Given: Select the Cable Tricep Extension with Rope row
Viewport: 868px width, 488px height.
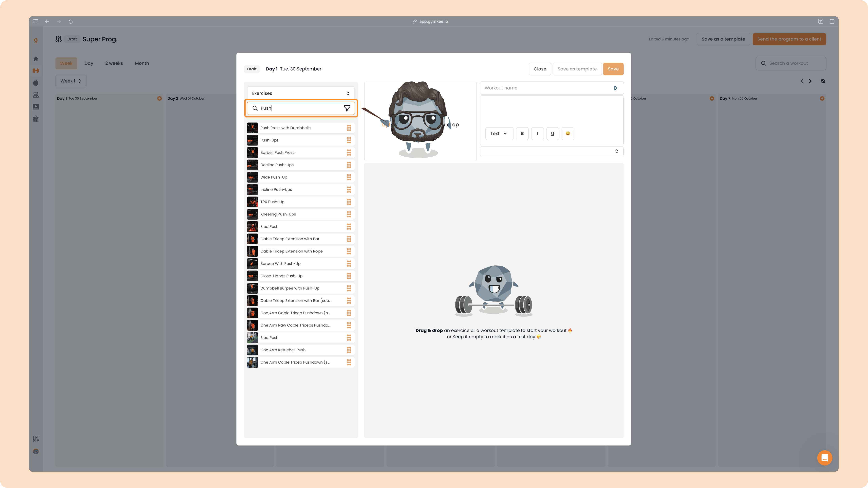Looking at the screenshot, I should coord(301,251).
